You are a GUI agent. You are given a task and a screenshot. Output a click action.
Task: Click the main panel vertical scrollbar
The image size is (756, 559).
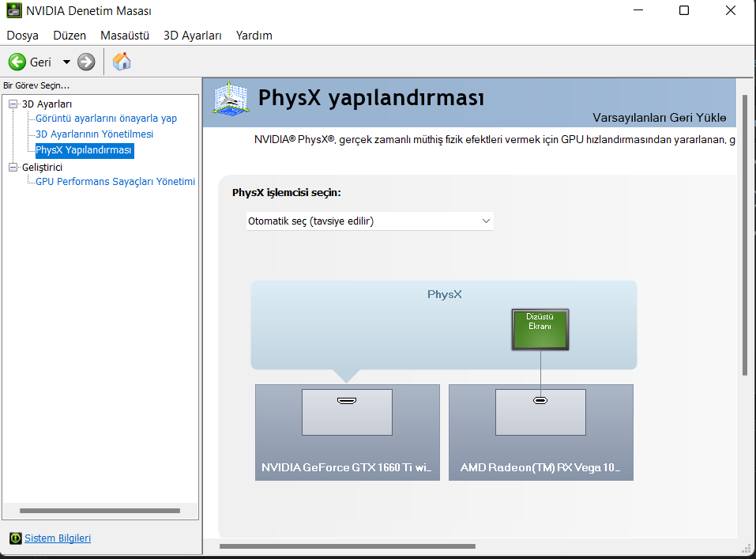tap(745, 236)
